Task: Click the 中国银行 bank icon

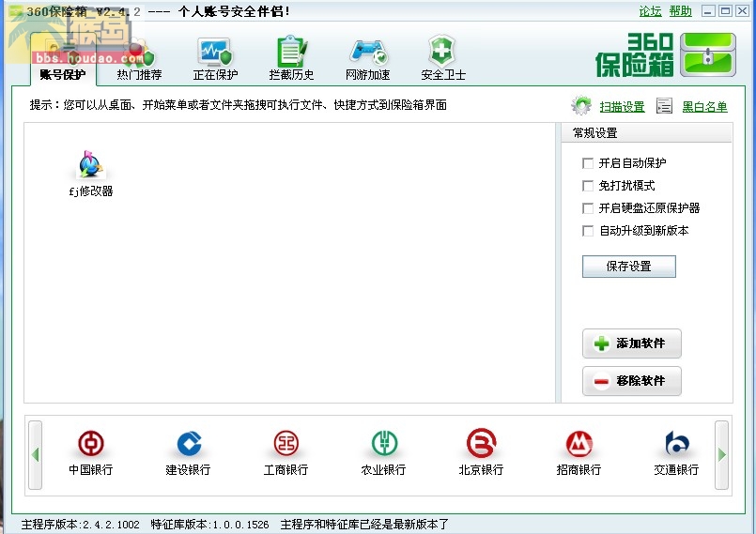Action: point(91,452)
